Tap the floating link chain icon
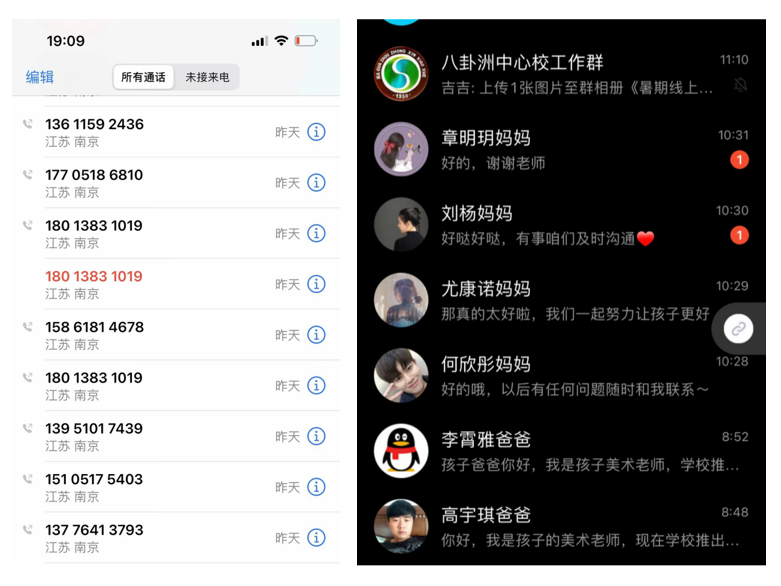 (x=738, y=329)
